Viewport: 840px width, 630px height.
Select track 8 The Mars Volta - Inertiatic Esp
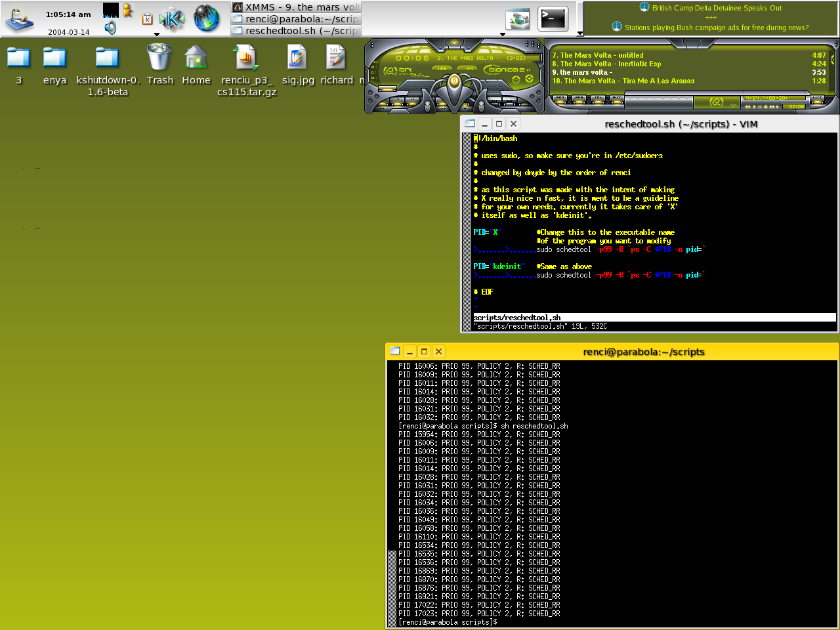(x=688, y=64)
